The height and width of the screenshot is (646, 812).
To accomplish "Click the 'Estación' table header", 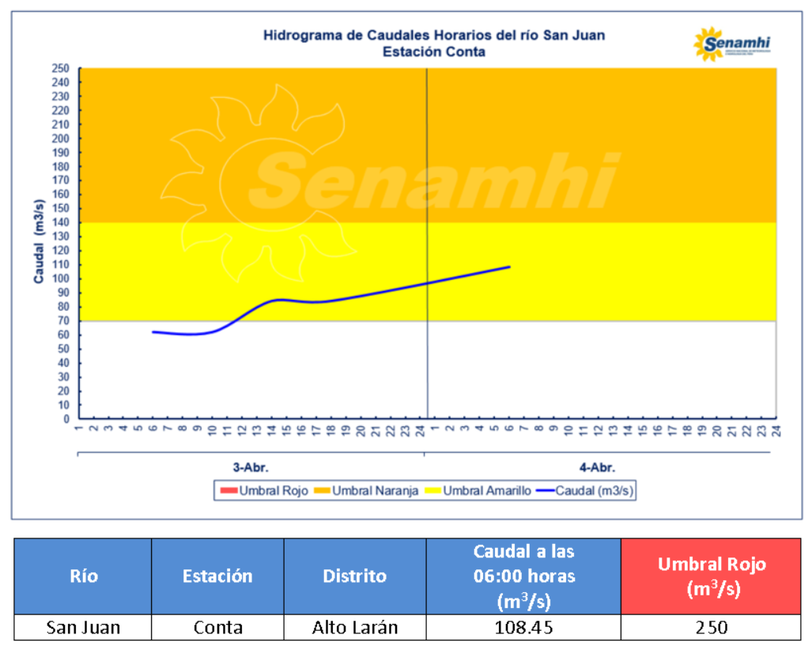I will coord(217,576).
